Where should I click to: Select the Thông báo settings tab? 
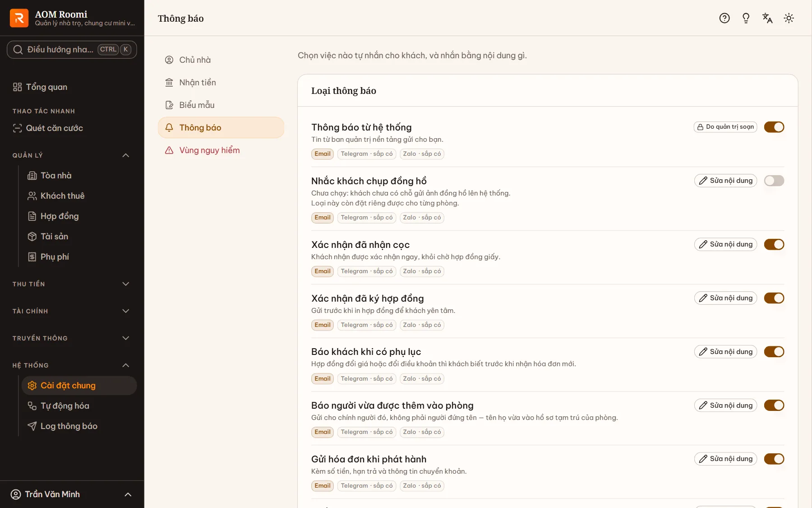pos(221,128)
